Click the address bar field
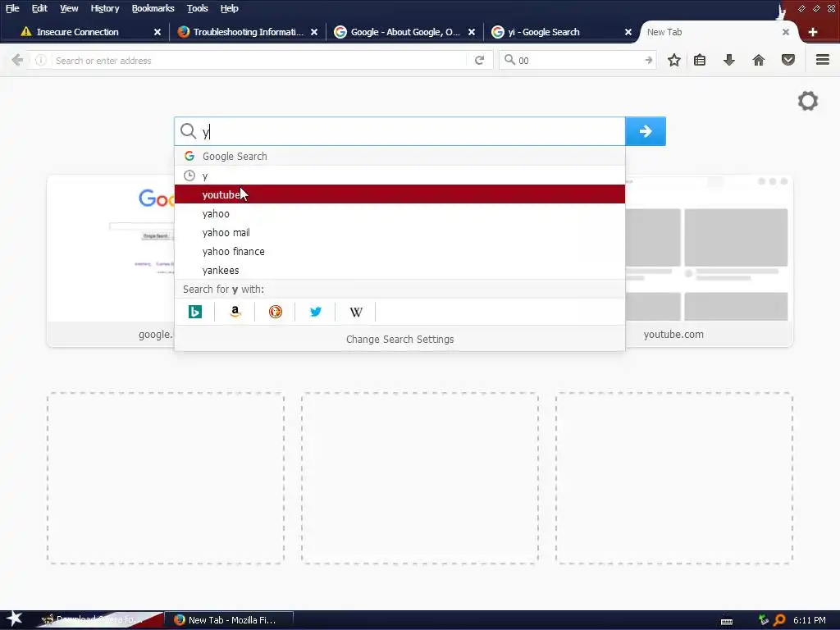 [260, 61]
